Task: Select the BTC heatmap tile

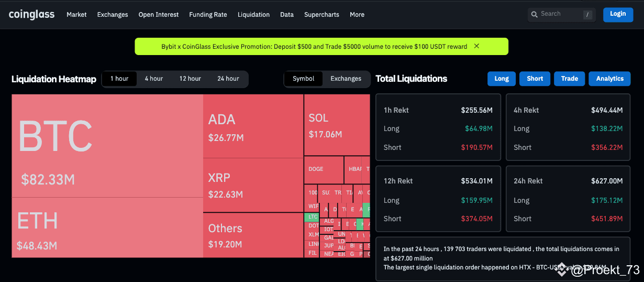Action: coord(107,146)
